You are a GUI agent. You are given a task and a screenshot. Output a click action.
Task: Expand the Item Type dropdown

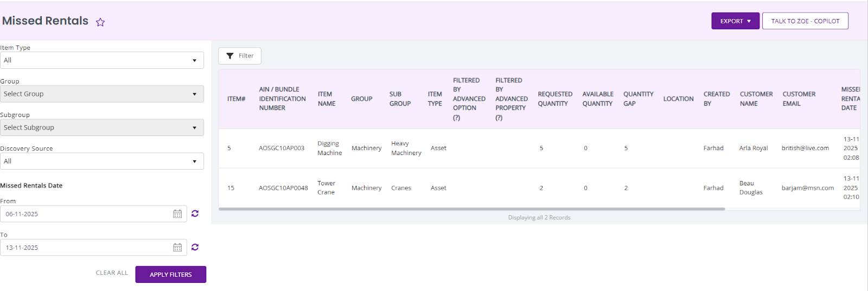pos(102,60)
